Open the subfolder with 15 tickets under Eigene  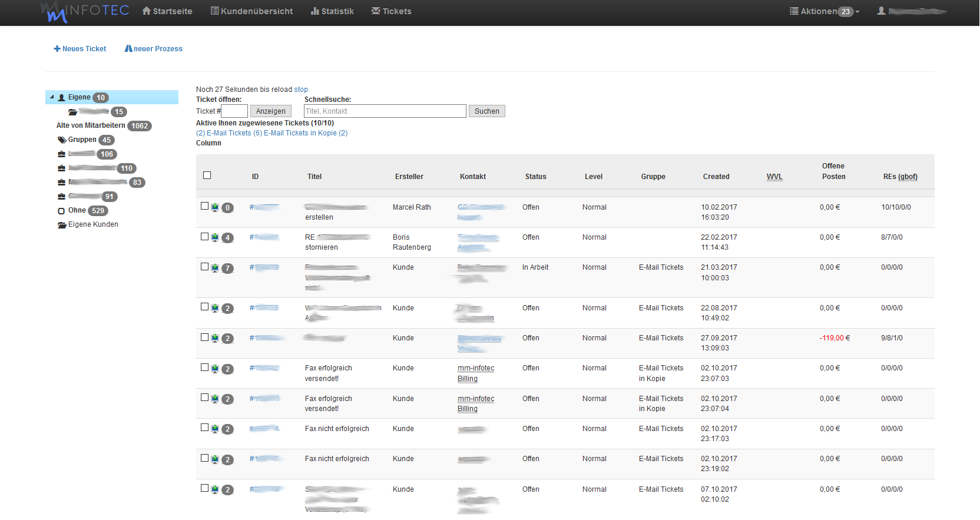click(97, 112)
